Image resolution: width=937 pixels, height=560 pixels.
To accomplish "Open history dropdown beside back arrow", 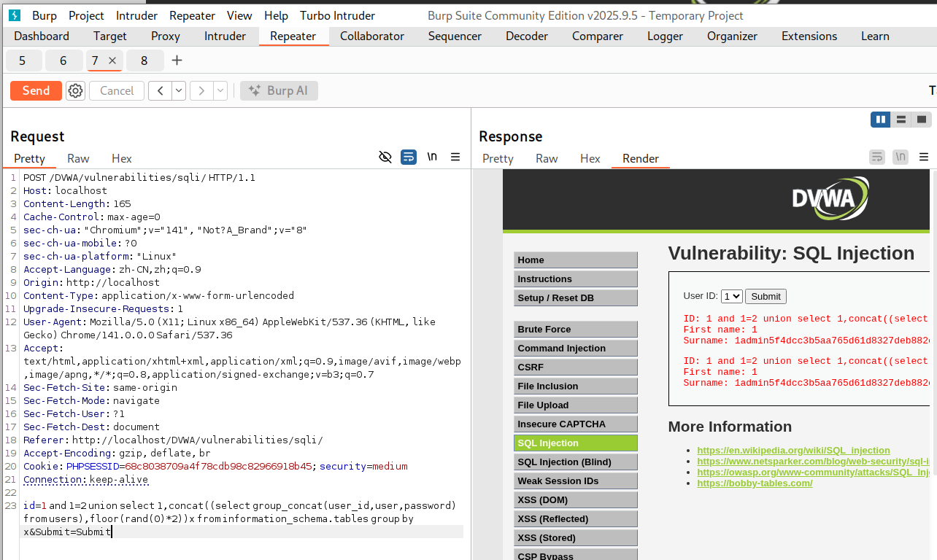I will click(x=179, y=90).
